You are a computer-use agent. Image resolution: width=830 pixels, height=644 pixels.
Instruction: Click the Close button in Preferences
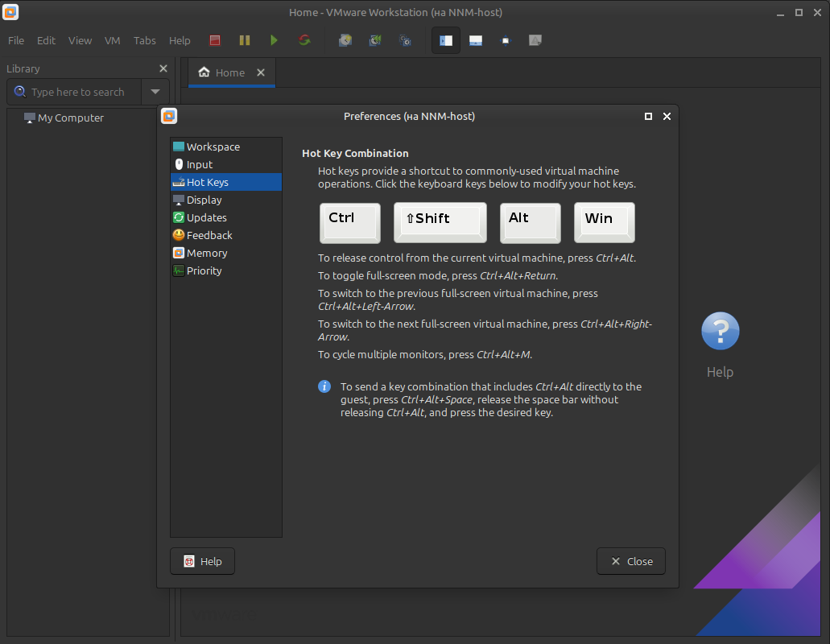click(631, 561)
